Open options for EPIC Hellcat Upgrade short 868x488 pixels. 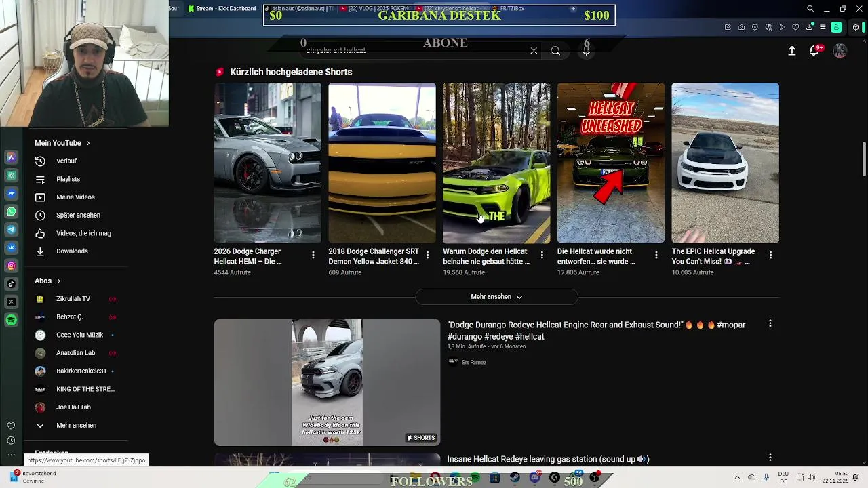[770, 255]
